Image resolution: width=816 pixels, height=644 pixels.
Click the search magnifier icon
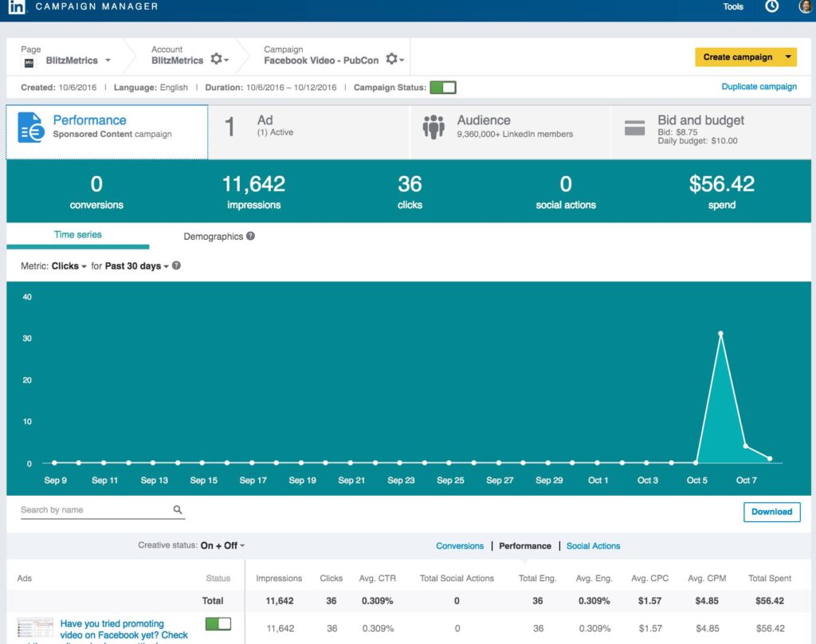178,509
